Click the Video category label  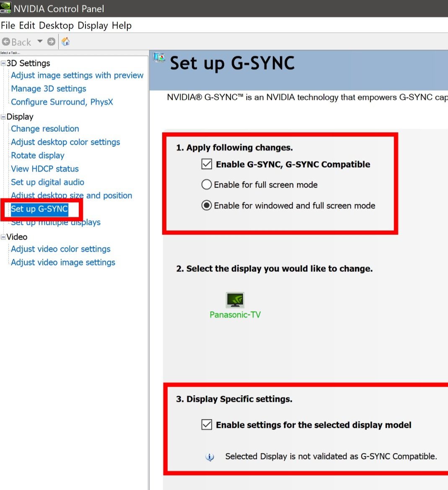(x=17, y=237)
